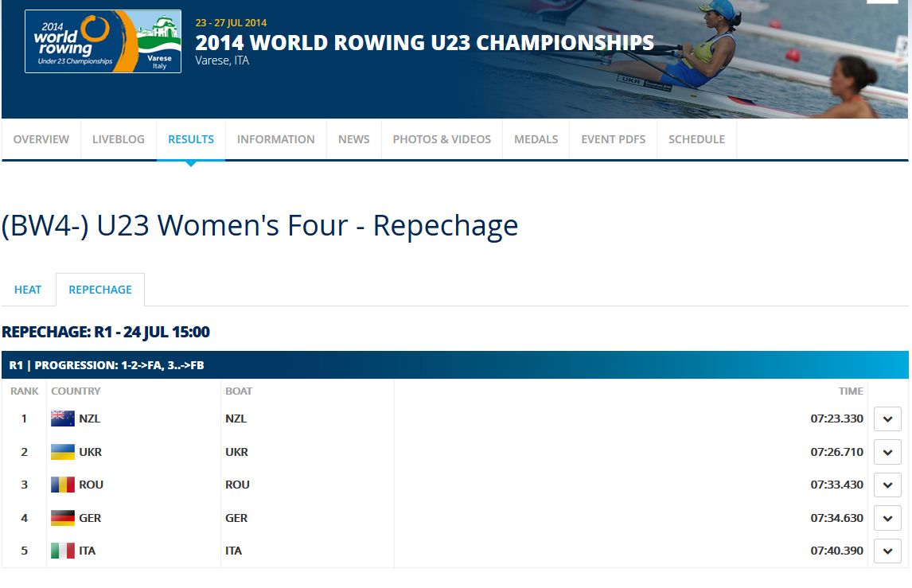Click the Romania flag icon
The image size is (912, 588).
coord(63,485)
